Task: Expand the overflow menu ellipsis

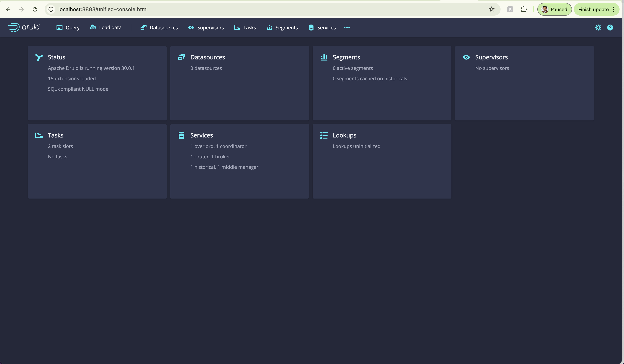Action: (347, 27)
